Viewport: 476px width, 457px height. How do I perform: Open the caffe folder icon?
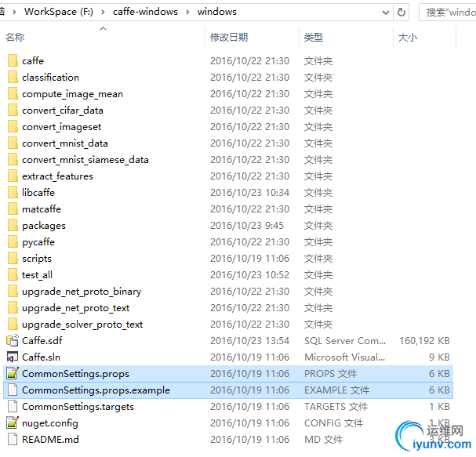point(13,60)
